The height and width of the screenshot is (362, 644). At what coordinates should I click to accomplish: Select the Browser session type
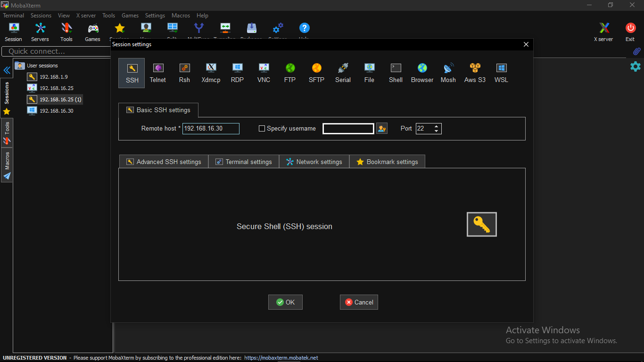[x=422, y=73]
